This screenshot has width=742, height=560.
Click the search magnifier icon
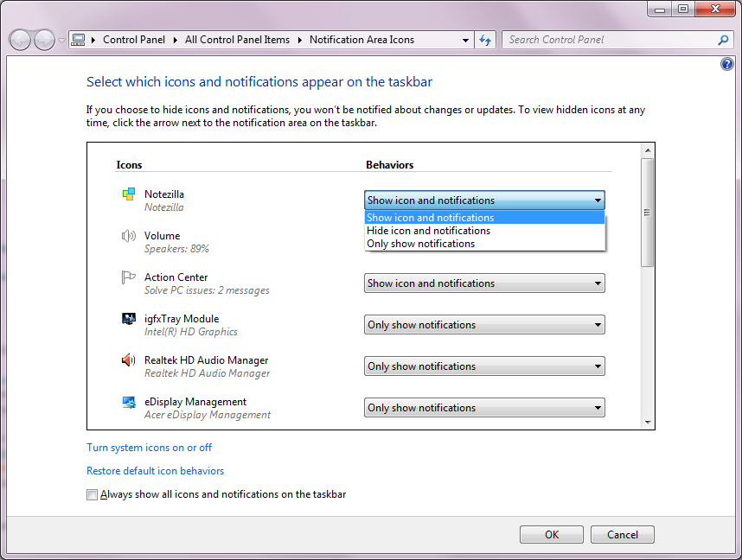coord(723,41)
